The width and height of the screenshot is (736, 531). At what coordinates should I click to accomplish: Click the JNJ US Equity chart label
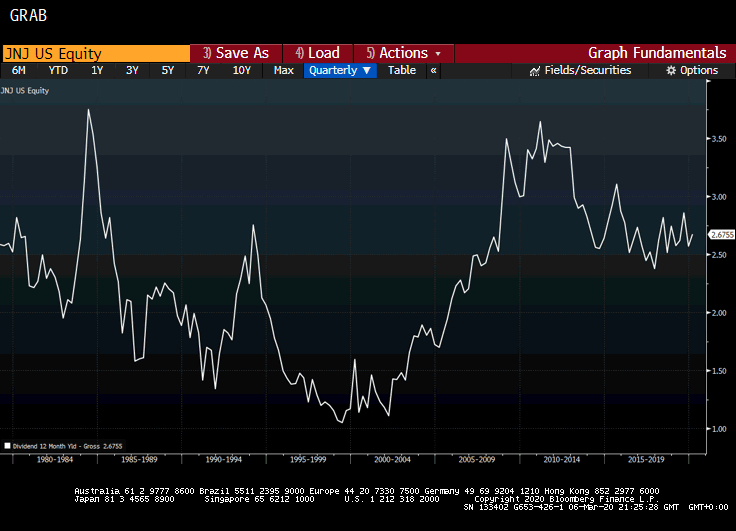coord(24,91)
